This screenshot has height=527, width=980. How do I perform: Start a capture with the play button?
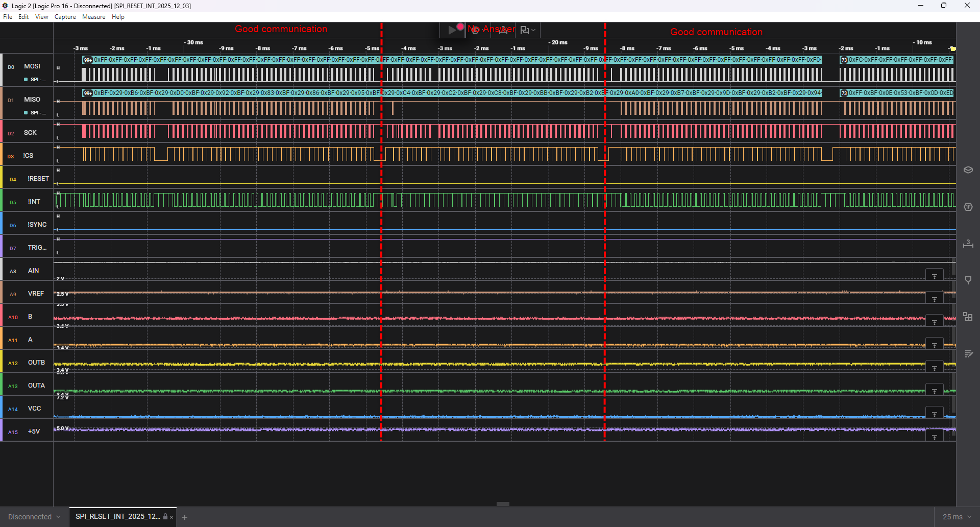[452, 30]
